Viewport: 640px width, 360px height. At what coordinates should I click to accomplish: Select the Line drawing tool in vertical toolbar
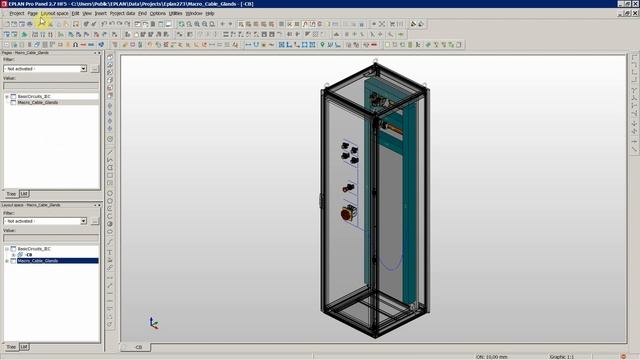tap(110, 153)
